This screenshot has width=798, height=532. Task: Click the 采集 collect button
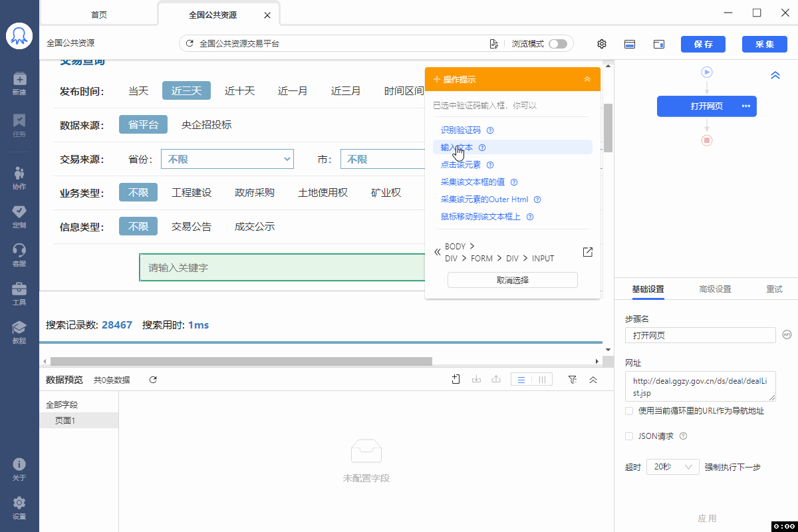click(765, 44)
